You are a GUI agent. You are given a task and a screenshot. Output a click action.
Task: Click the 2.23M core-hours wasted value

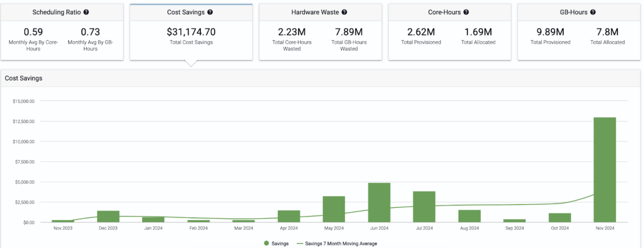[x=292, y=32]
